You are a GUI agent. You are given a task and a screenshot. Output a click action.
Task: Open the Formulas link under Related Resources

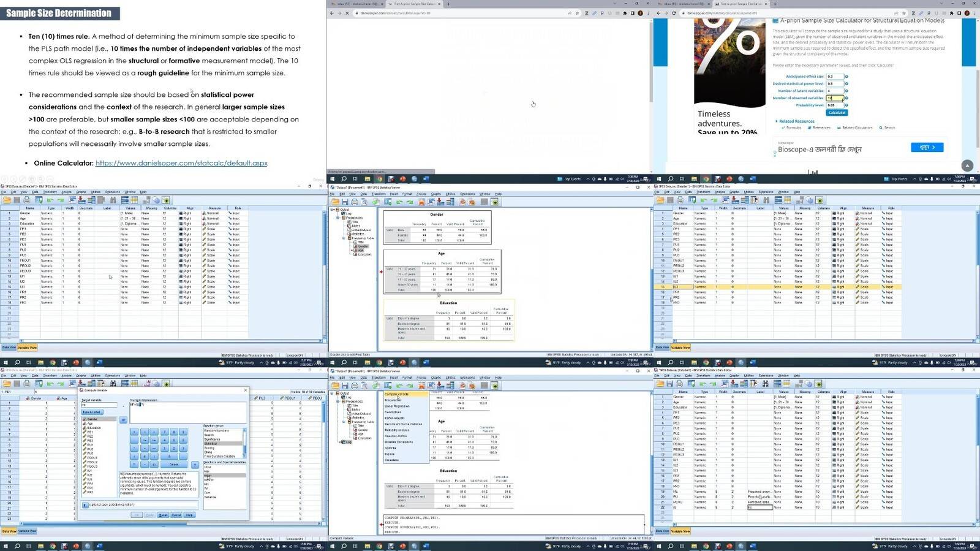click(x=792, y=127)
